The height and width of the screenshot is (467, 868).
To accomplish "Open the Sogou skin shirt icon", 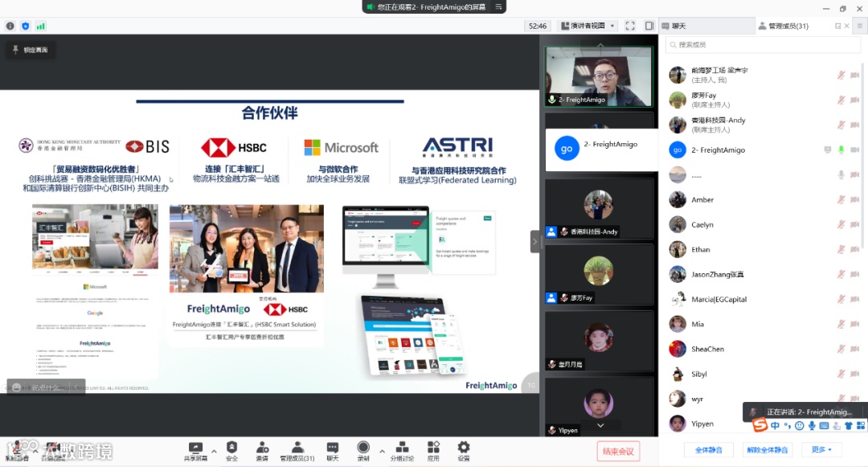I will (848, 425).
